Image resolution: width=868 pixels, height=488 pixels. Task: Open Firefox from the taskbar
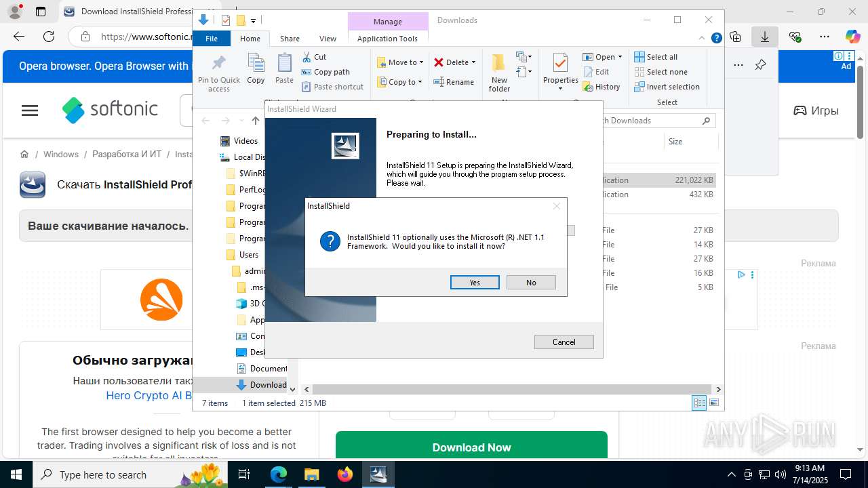(345, 474)
